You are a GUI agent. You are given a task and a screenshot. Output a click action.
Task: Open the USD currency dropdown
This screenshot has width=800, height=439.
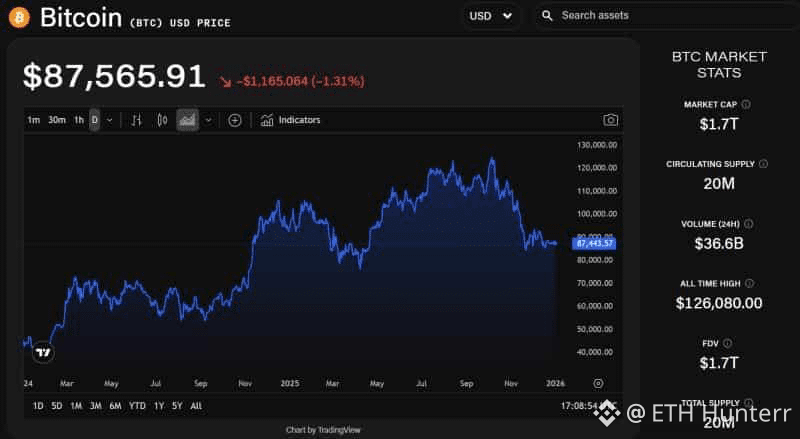[x=490, y=16]
